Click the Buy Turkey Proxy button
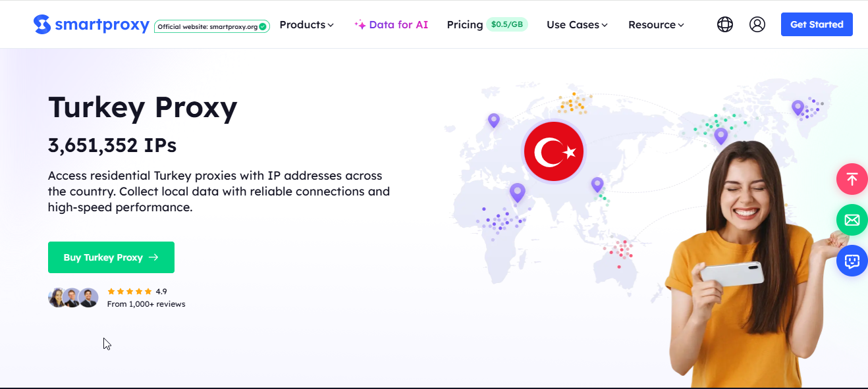 click(111, 257)
